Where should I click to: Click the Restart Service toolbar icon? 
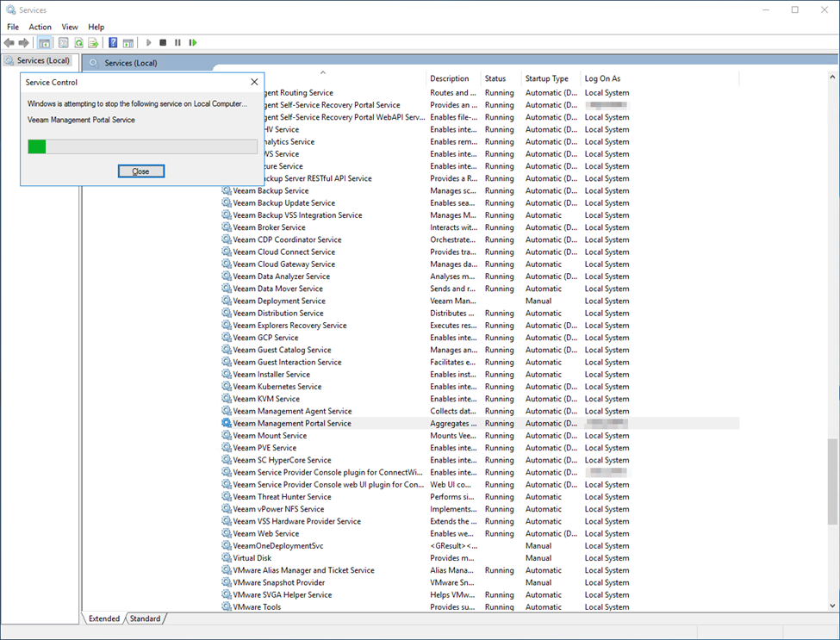[x=193, y=42]
